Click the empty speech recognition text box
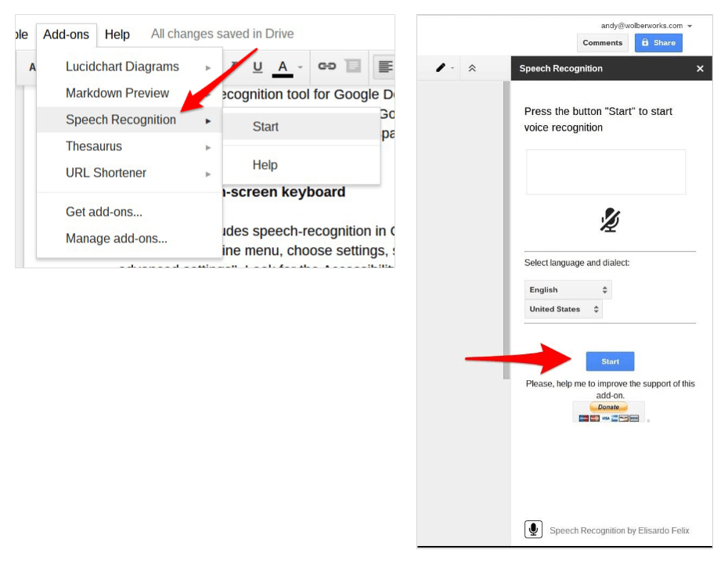 (x=606, y=172)
